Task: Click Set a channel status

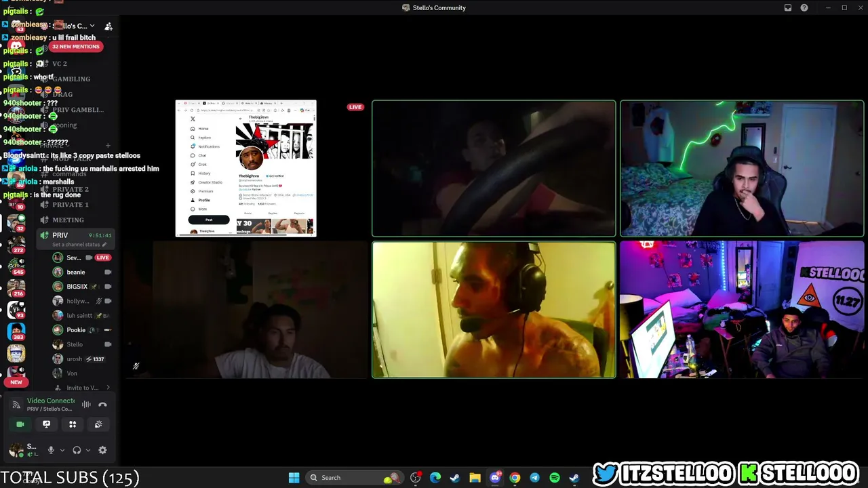Action: 76,245
